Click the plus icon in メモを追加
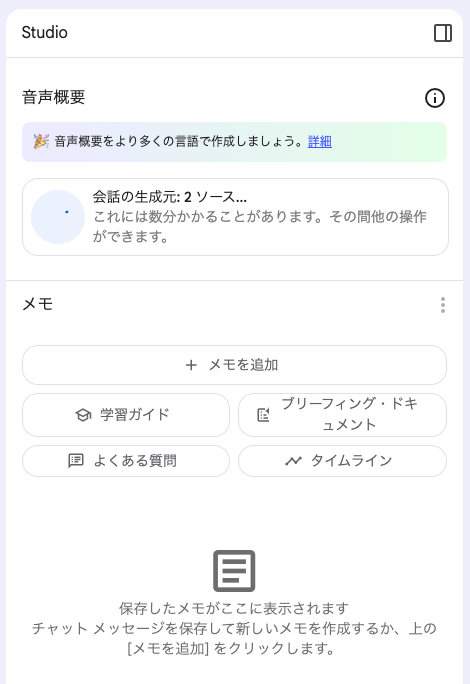470x684 pixels. 191,365
